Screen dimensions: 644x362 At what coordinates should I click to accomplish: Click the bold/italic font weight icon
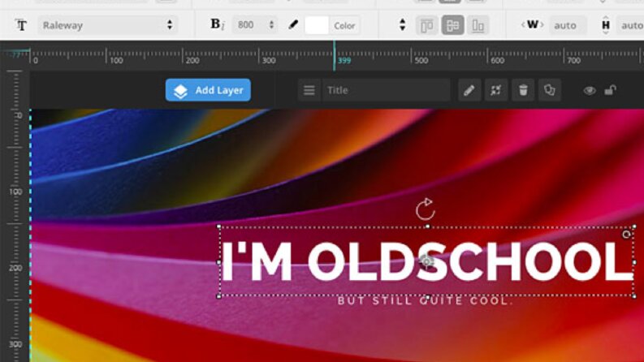coord(218,24)
